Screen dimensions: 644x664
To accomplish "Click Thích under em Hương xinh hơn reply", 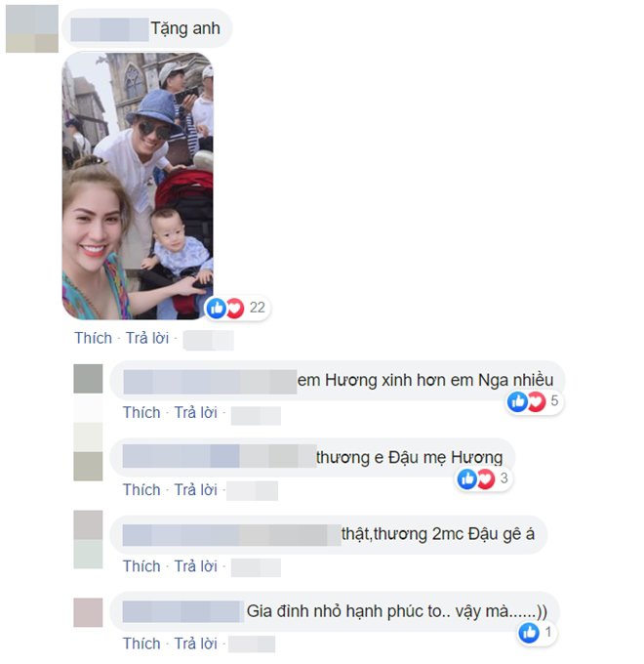I will point(141,412).
